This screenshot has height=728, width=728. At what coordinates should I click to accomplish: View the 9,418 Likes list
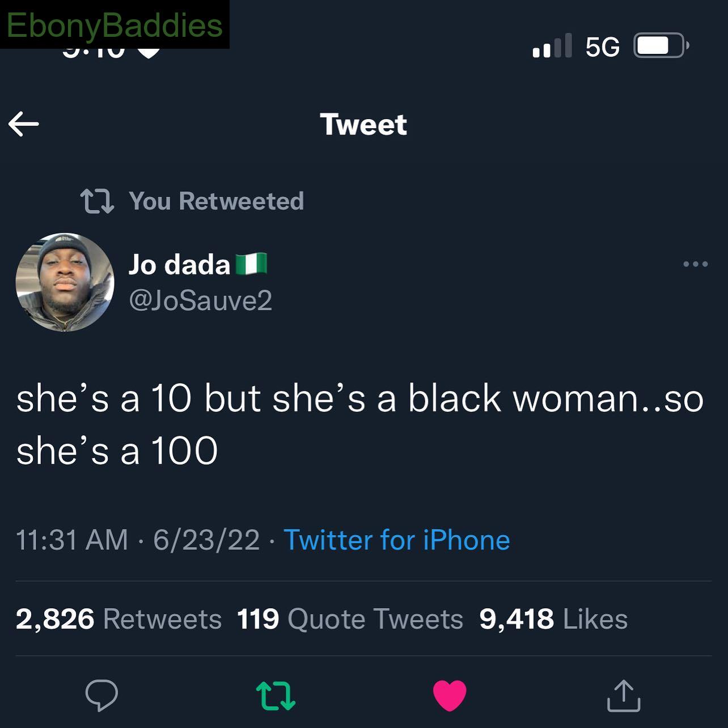[554, 619]
